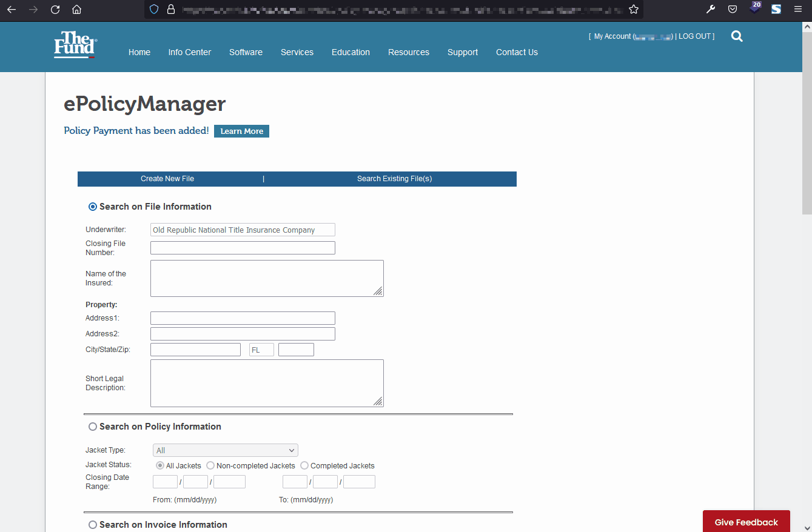Viewport: 812px width, 532px height.
Task: Switch to Search Existing File(s) tab
Action: coord(394,179)
